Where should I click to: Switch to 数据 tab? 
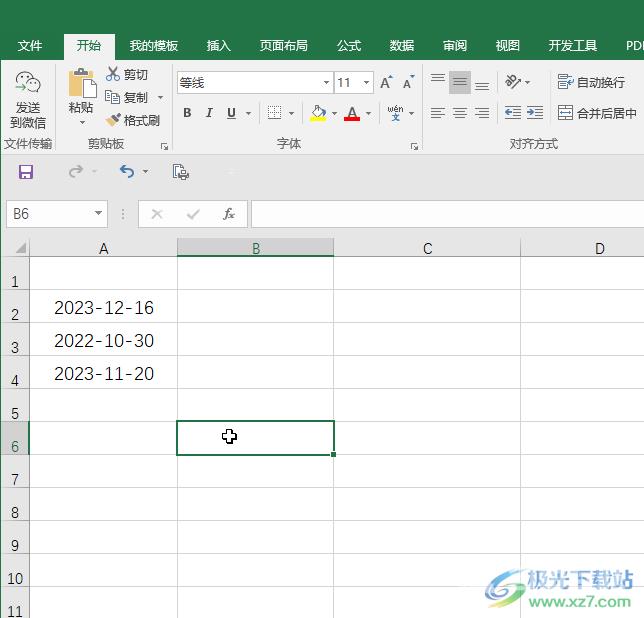click(402, 45)
